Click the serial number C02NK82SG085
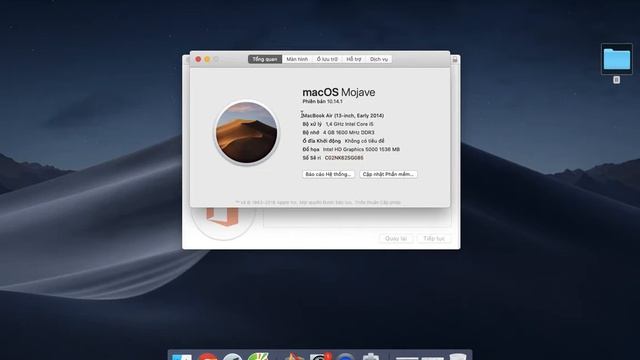Viewport: 640px width, 360px height. tap(344, 158)
